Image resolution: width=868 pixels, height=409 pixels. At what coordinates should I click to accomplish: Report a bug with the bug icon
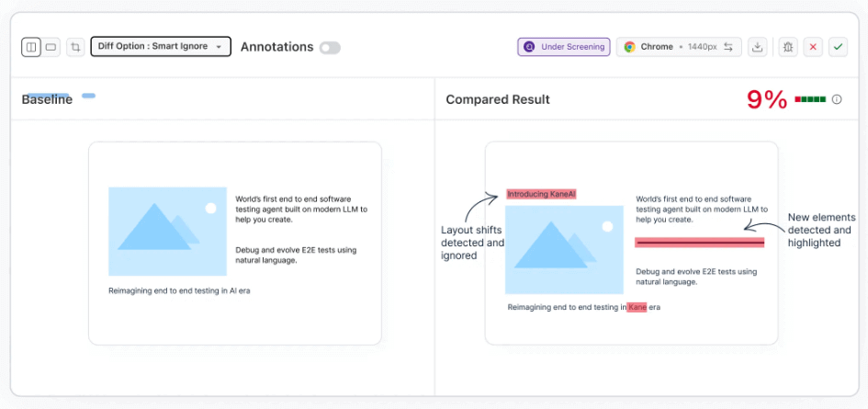(x=788, y=47)
